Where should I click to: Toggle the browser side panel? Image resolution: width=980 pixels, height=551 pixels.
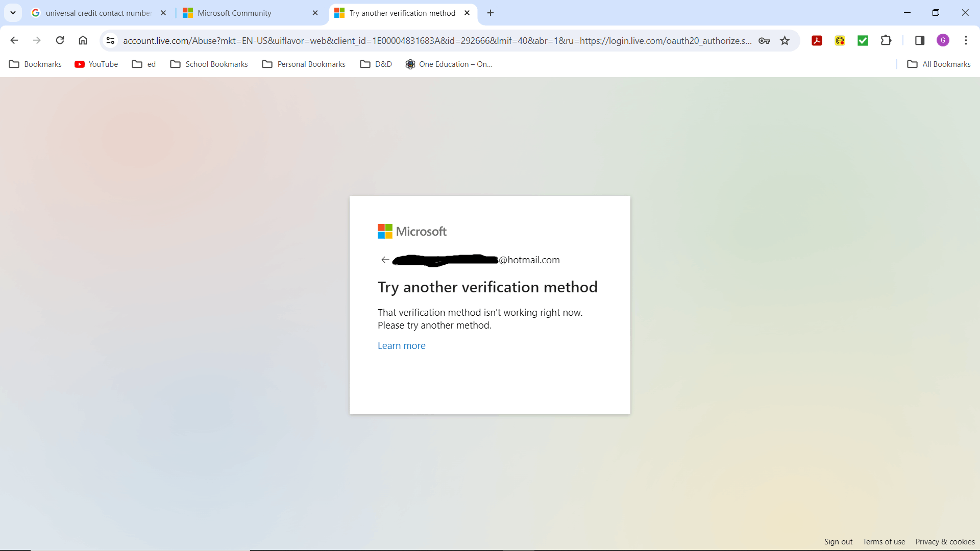click(x=920, y=40)
